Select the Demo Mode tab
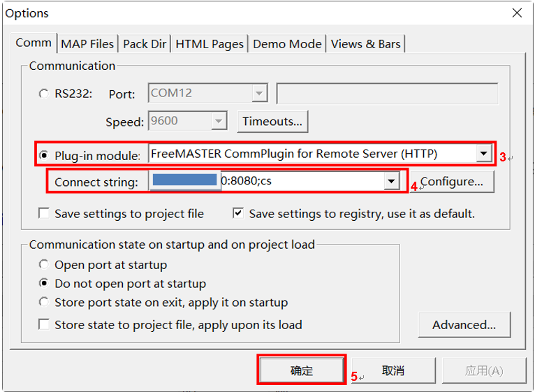The width and height of the screenshot is (535, 392). (x=287, y=43)
